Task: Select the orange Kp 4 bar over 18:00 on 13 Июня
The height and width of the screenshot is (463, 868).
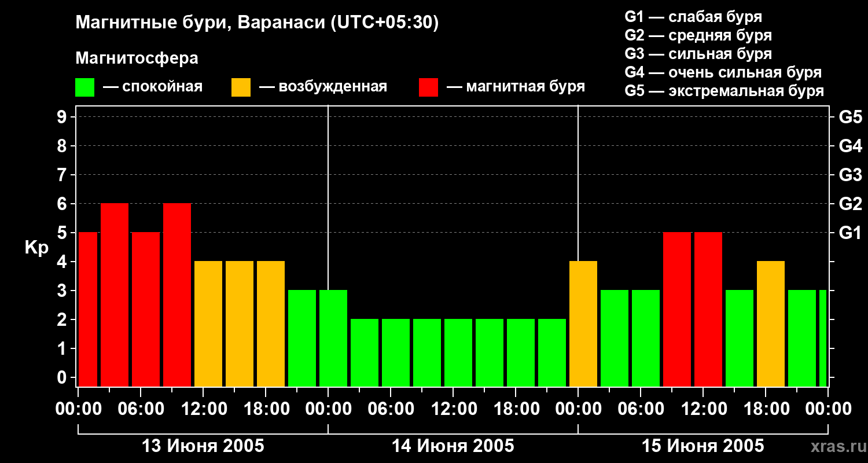Action: pyautogui.click(x=271, y=324)
